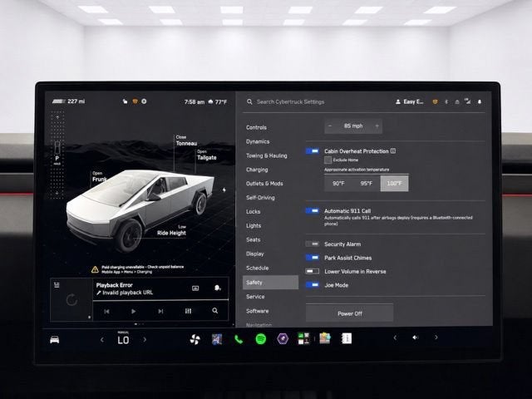Open the Controls settings menu
This screenshot has width=532, height=399.
click(x=257, y=127)
